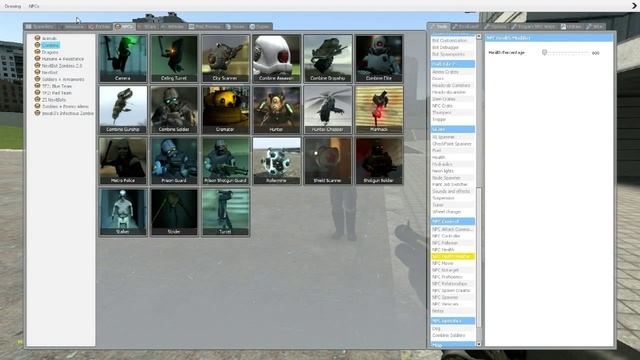Image resolution: width=640 pixels, height=360 pixels.
Task: Spawn the Metro Police NPC
Action: click(123, 161)
